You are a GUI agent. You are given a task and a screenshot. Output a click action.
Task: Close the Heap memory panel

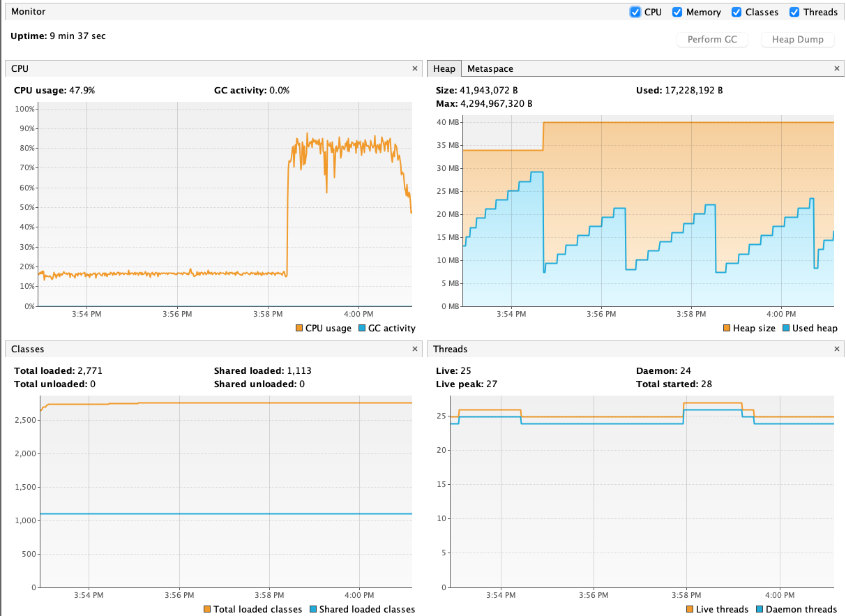click(837, 68)
